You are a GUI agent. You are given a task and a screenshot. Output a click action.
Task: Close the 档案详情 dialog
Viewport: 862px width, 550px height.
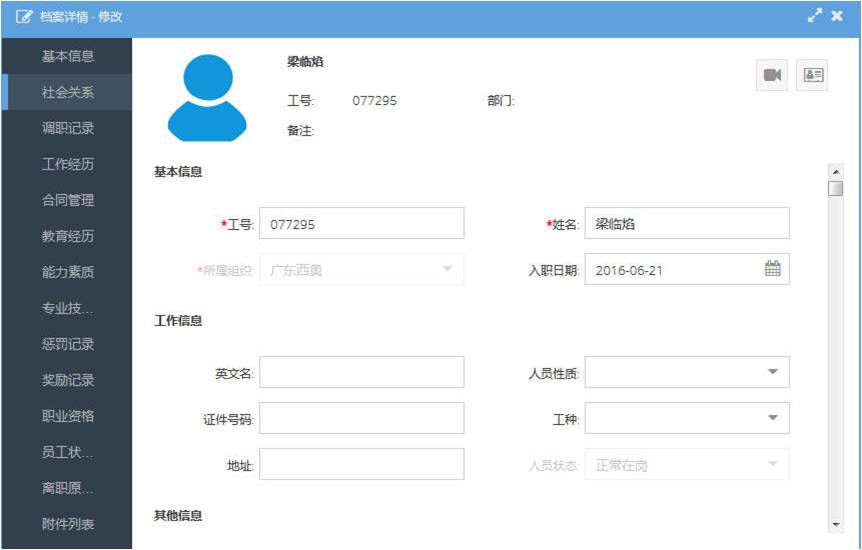[837, 16]
